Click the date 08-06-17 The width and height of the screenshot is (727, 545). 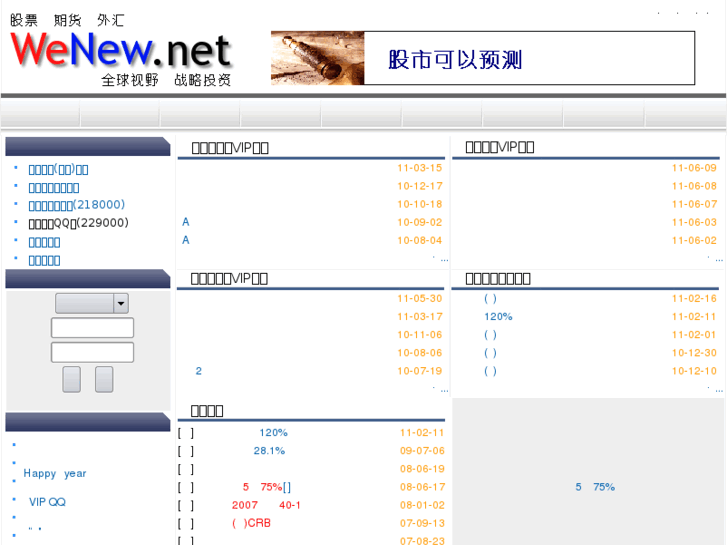point(422,487)
